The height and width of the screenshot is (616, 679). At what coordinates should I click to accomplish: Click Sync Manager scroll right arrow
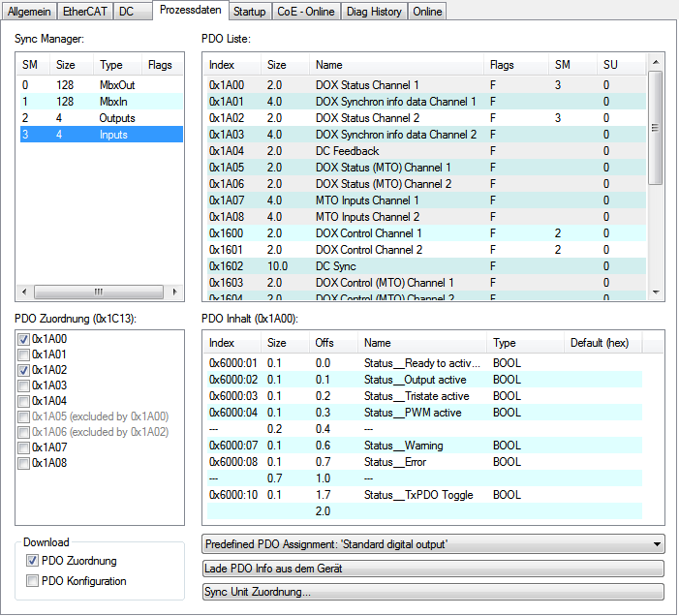[x=174, y=292]
